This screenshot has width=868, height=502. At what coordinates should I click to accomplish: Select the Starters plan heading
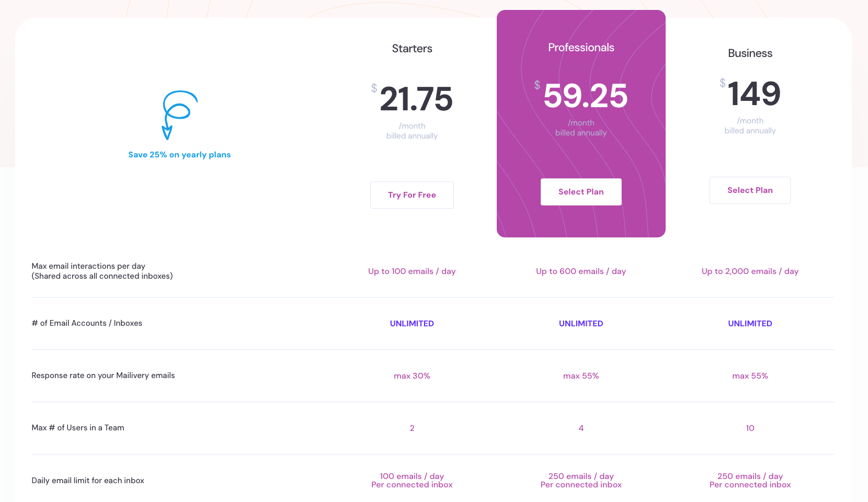click(x=412, y=49)
